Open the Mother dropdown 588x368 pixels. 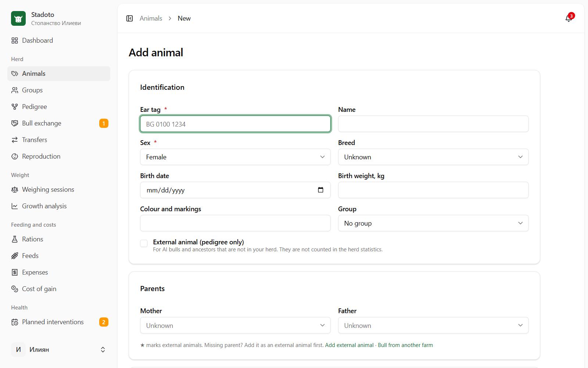pyautogui.click(x=235, y=325)
